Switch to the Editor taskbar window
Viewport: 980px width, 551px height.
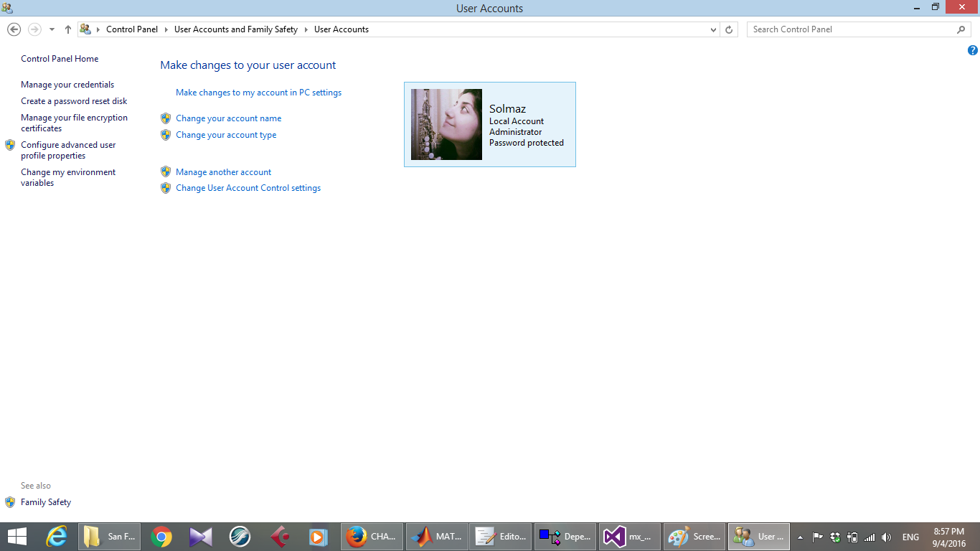point(501,537)
